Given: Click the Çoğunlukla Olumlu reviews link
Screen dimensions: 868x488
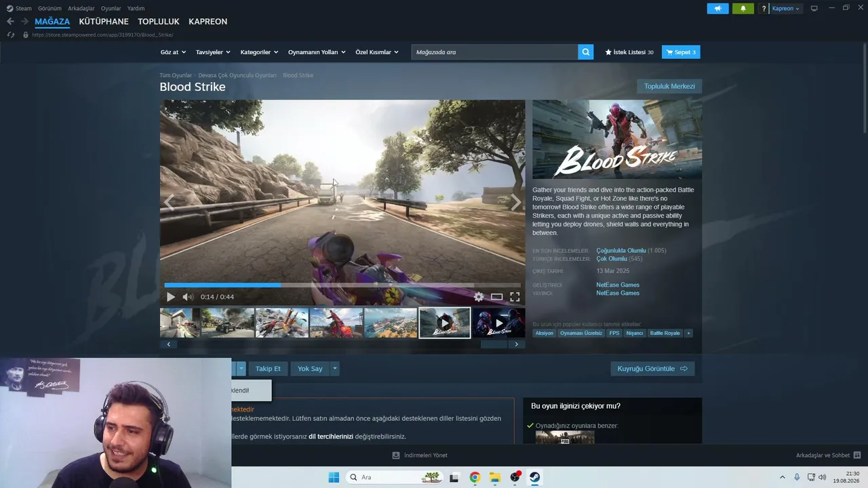Looking at the screenshot, I should (x=621, y=251).
